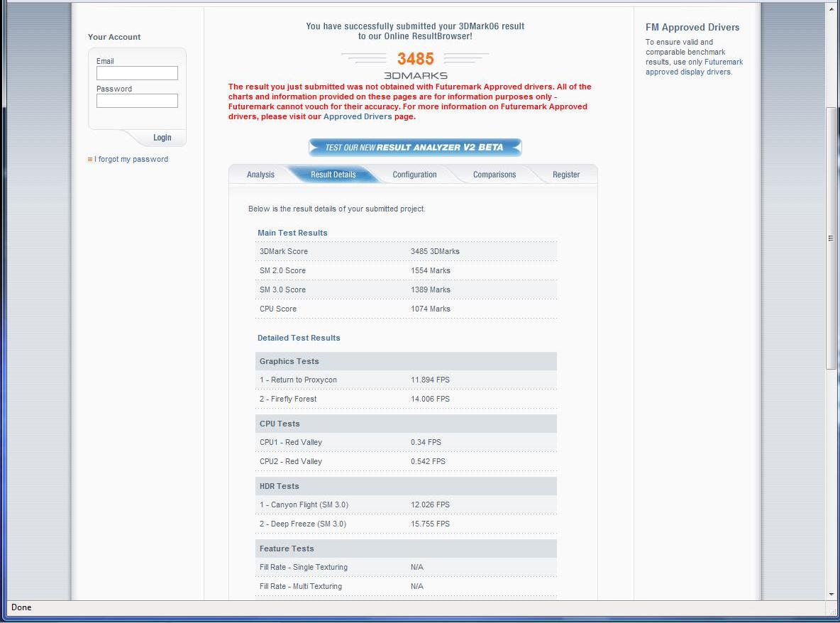Click the Email input field
This screenshot has height=623, width=840.
coord(137,73)
